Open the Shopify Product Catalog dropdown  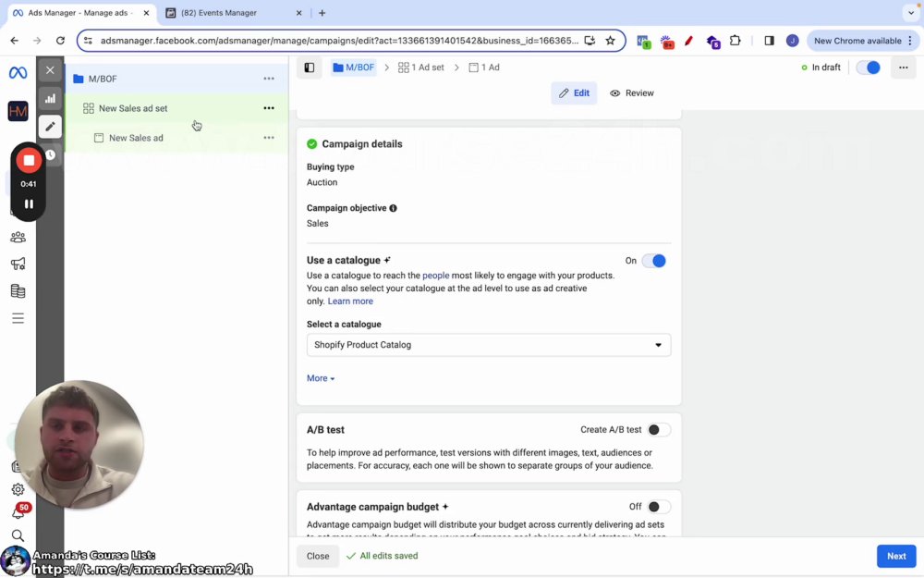coord(489,345)
